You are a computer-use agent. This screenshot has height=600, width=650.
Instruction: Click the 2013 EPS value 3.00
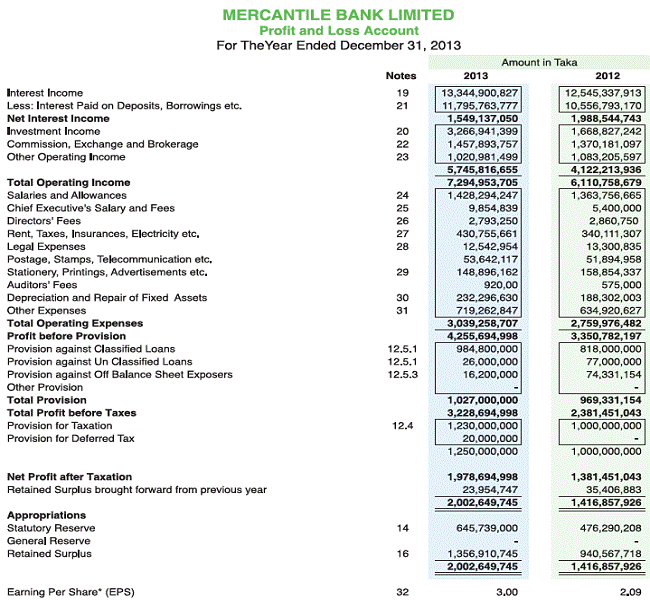pos(507,592)
